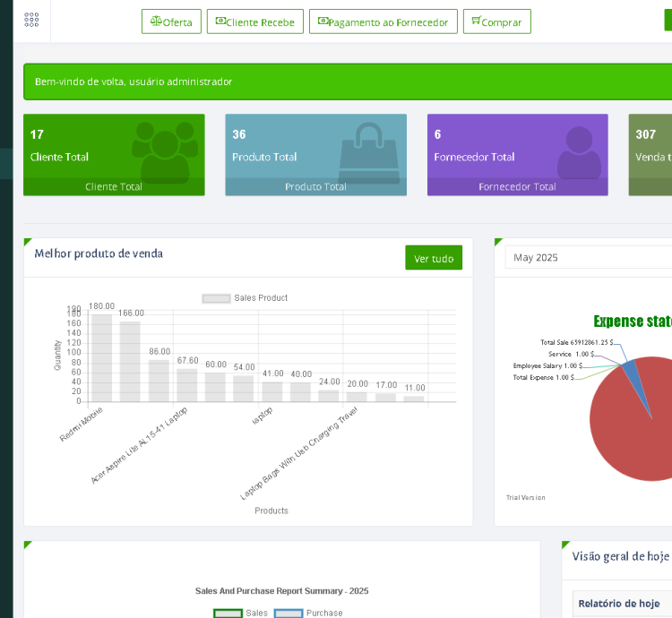Click the person icon on Fornecedor Total card
672x618 pixels.
pos(579,150)
